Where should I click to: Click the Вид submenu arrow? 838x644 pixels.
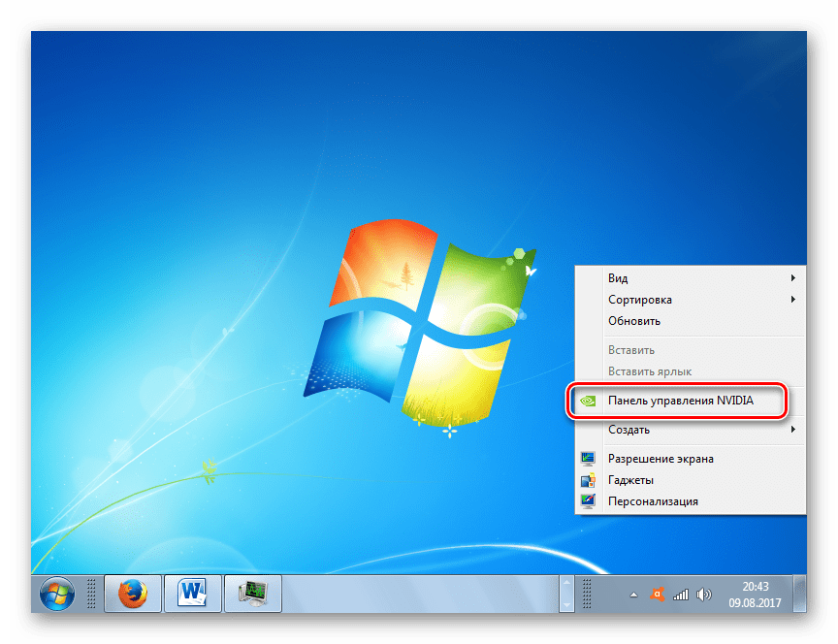[x=793, y=278]
